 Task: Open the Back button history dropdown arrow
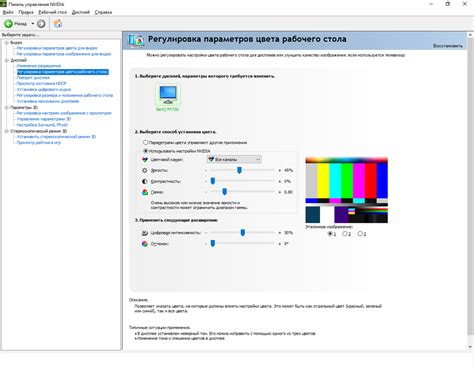tap(33, 24)
